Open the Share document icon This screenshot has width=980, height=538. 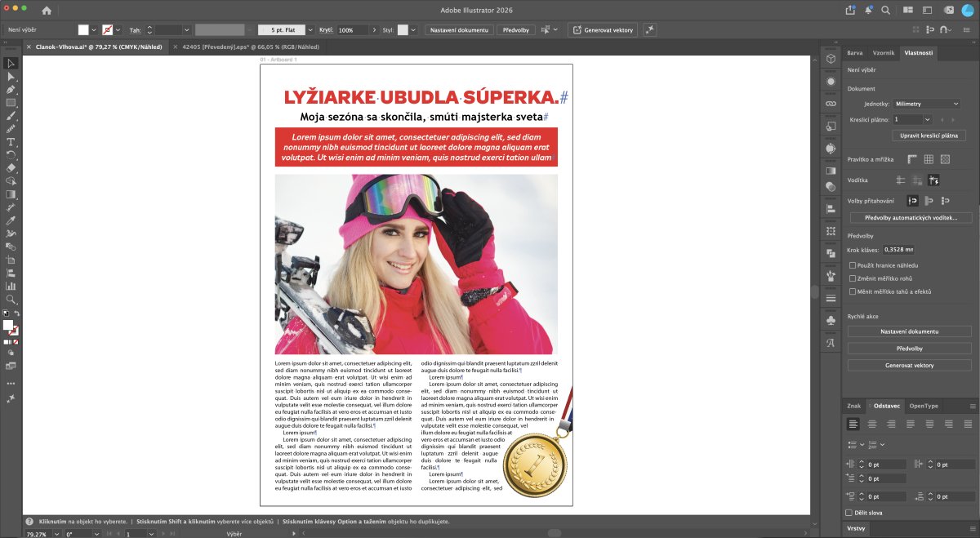[849, 10]
